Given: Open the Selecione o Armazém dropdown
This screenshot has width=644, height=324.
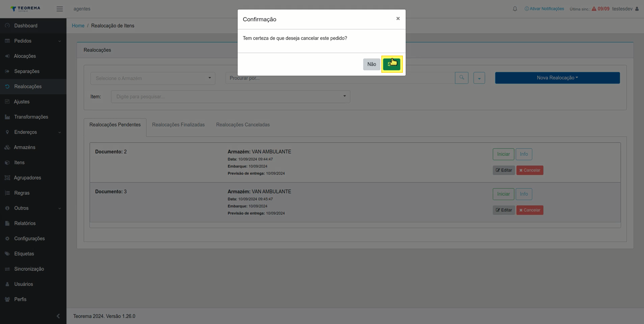Looking at the screenshot, I should click(x=153, y=78).
